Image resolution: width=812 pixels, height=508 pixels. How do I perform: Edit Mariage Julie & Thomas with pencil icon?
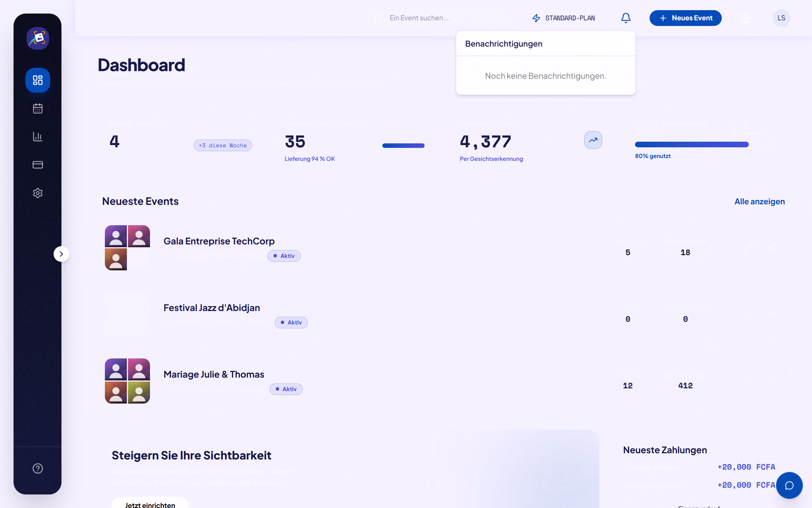[749, 381]
